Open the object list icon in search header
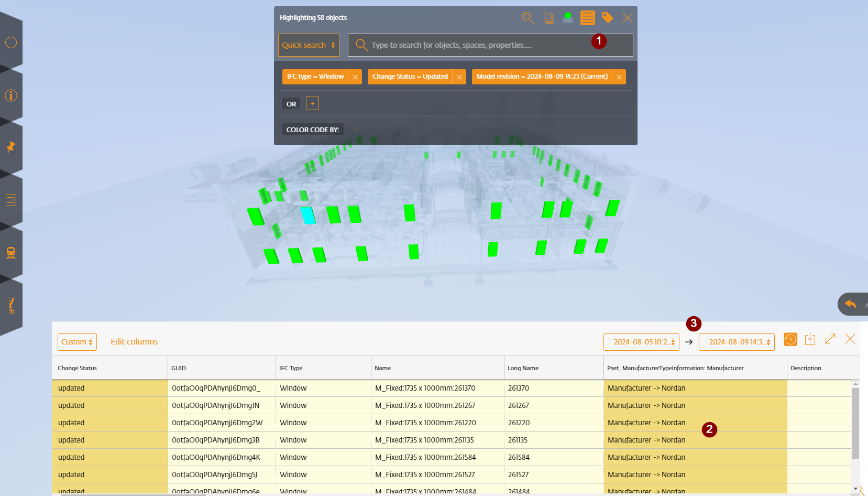Image resolution: width=868 pixels, height=496 pixels. [x=548, y=18]
